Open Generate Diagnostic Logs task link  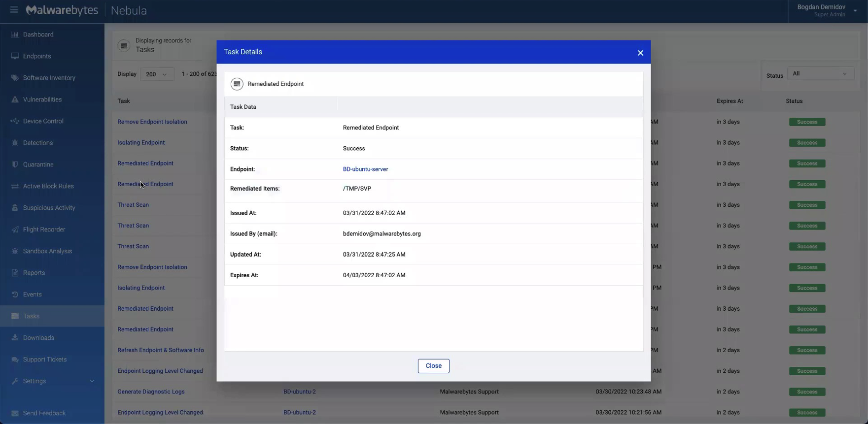151,392
